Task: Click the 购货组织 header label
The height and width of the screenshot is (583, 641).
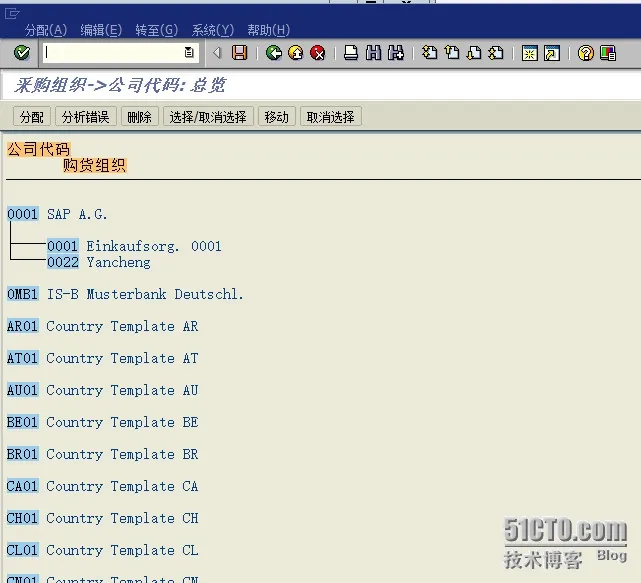Action: 94,165
